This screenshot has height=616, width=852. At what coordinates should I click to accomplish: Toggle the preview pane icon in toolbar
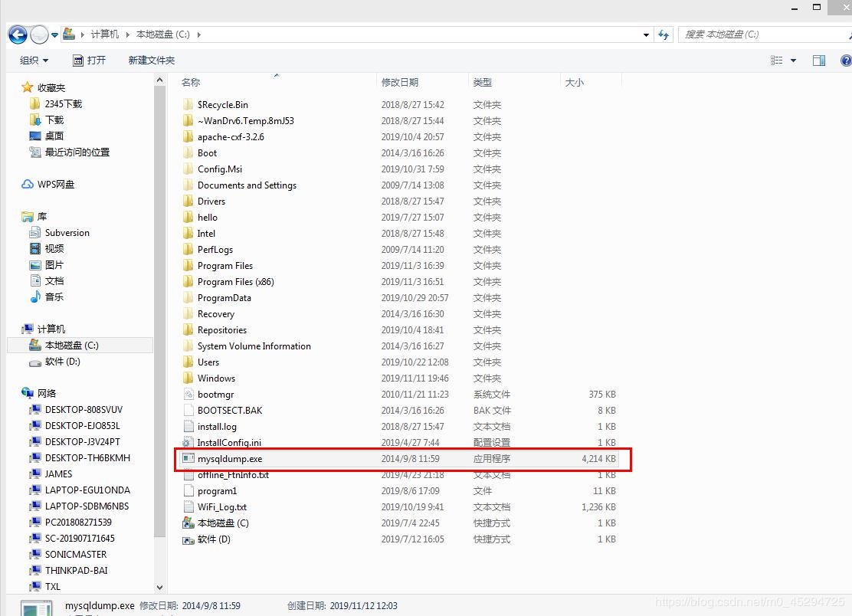pyautogui.click(x=819, y=61)
